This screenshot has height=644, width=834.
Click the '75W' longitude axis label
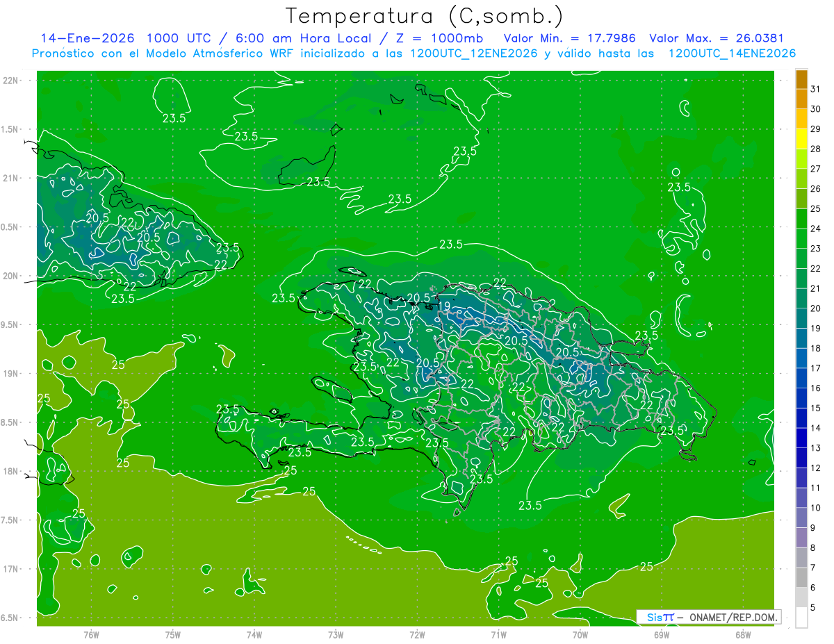[173, 634]
